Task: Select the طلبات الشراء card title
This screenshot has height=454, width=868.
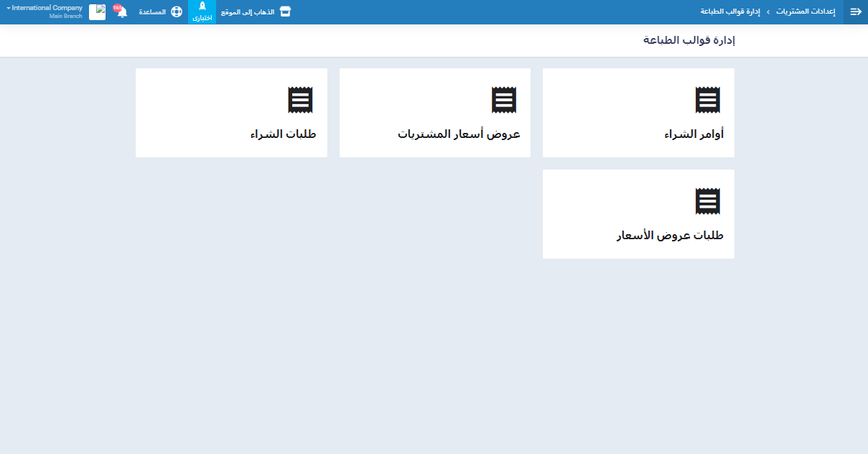Action: (x=283, y=134)
